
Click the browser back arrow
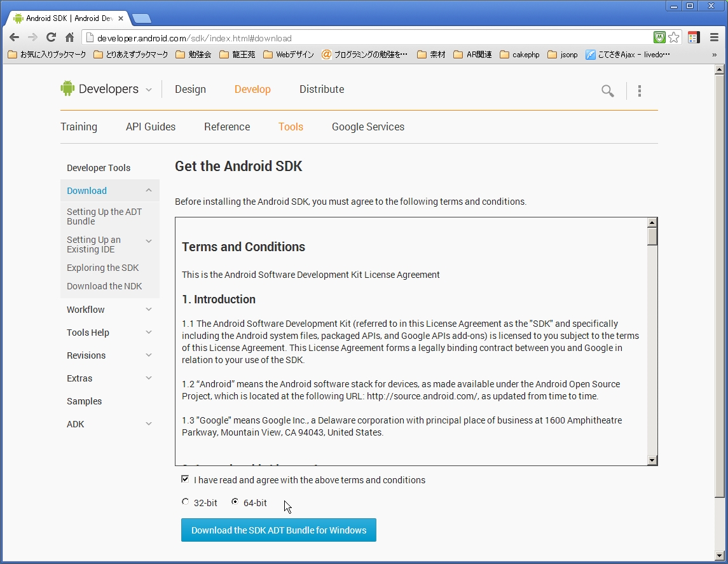[15, 38]
